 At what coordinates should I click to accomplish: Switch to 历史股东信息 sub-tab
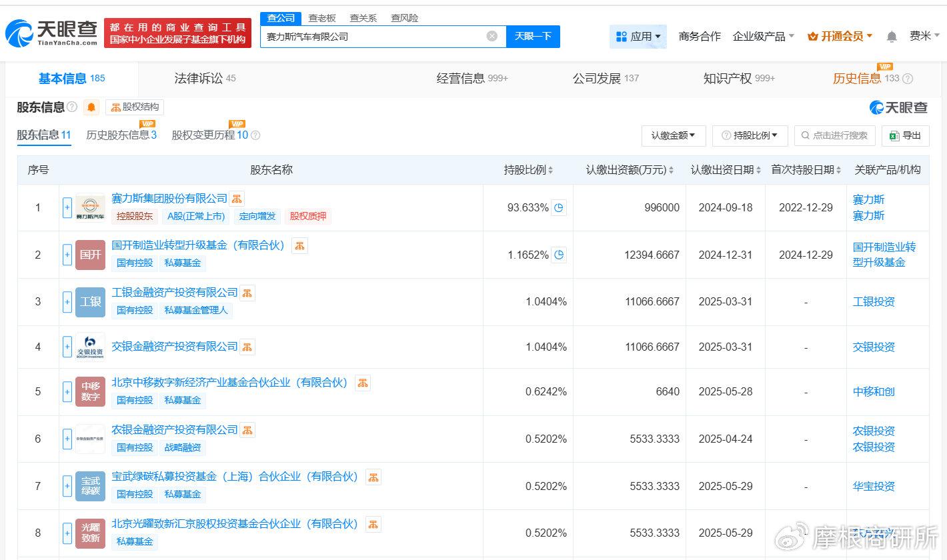click(121, 135)
